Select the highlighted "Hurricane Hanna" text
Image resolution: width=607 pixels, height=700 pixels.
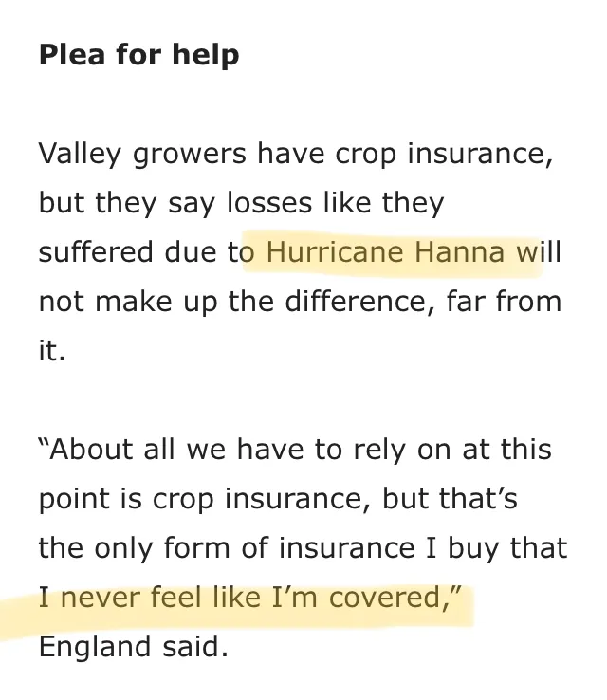tap(385, 251)
